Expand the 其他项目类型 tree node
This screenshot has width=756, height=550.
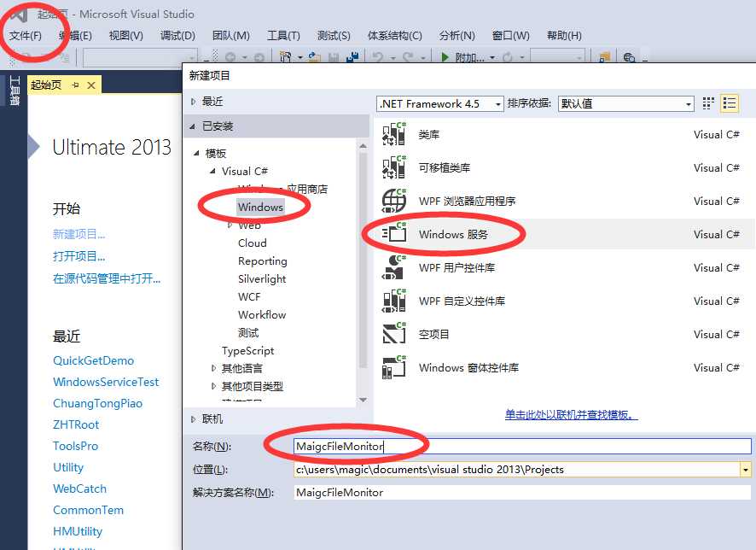213,386
